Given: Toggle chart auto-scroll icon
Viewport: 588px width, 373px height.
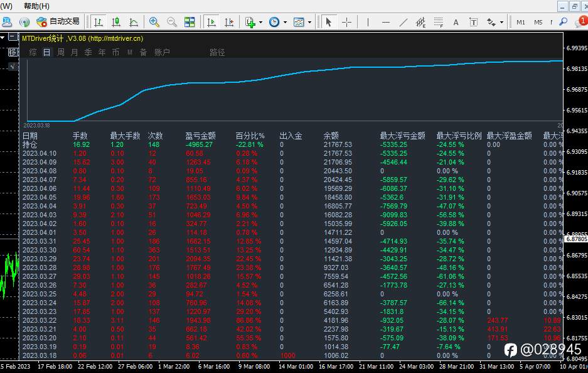Looking at the screenshot, I should pyautogui.click(x=211, y=22).
